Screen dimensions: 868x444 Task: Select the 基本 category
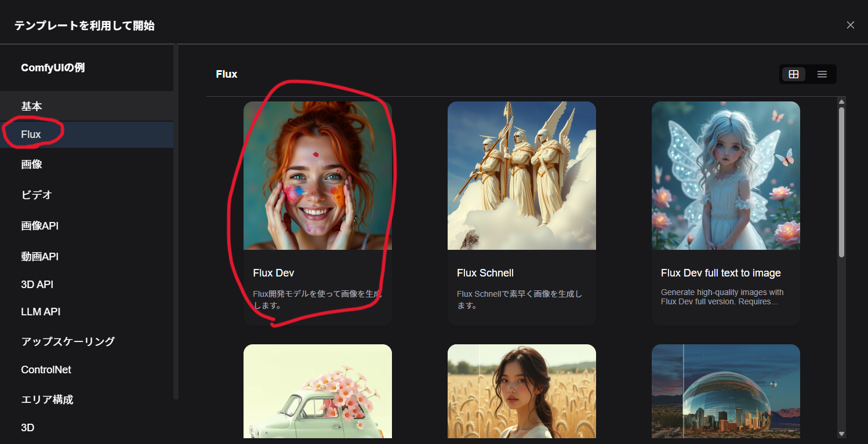[87, 106]
